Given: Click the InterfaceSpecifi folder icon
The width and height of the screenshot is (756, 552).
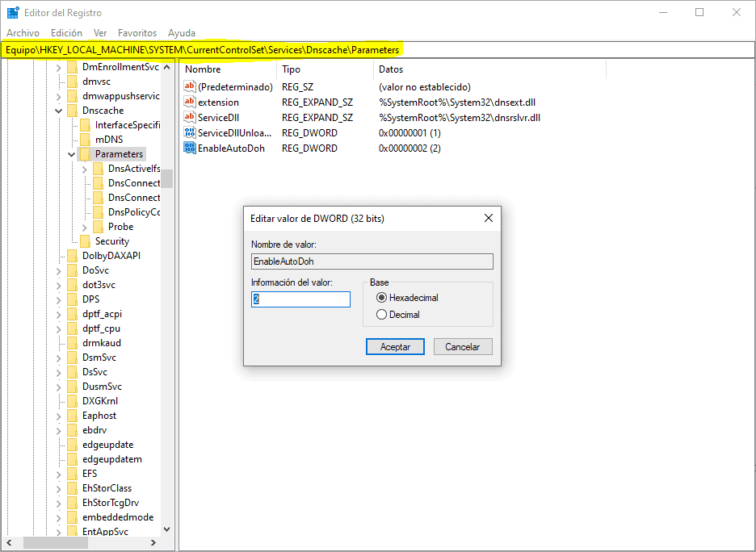Looking at the screenshot, I should 85,125.
